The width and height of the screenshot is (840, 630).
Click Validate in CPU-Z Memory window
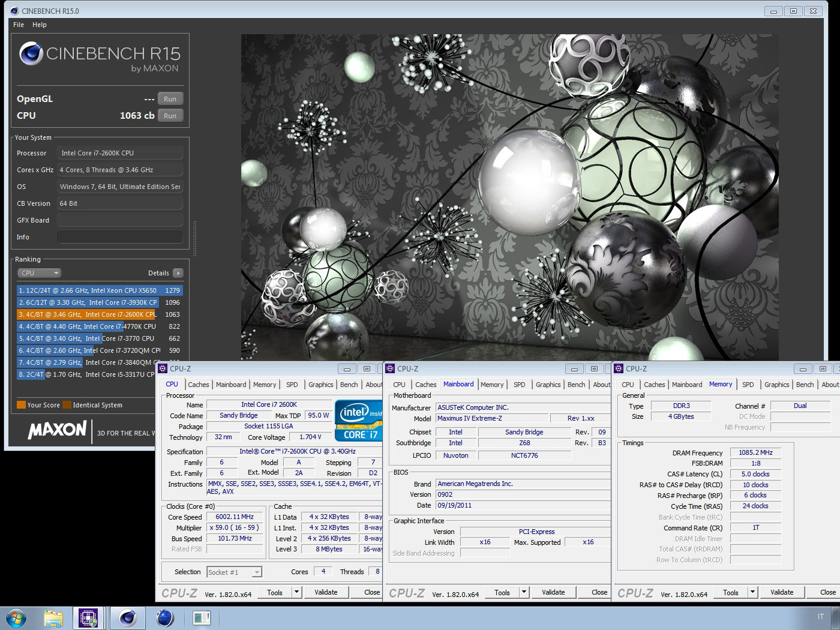[x=782, y=592]
